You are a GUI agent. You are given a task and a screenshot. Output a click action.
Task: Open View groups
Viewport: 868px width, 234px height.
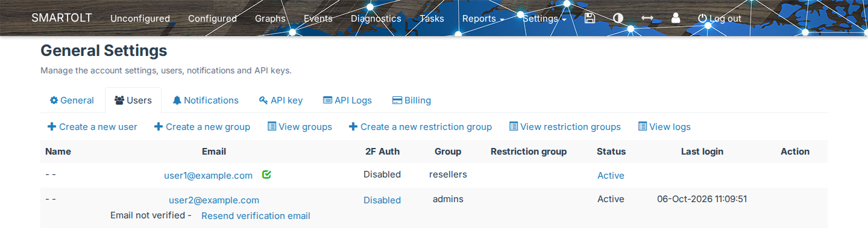point(300,127)
